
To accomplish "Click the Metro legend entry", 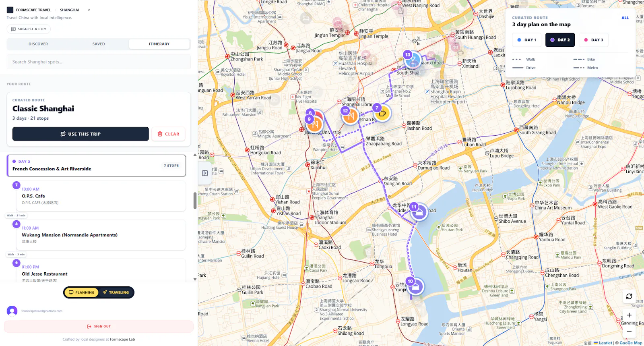I will [586, 68].
